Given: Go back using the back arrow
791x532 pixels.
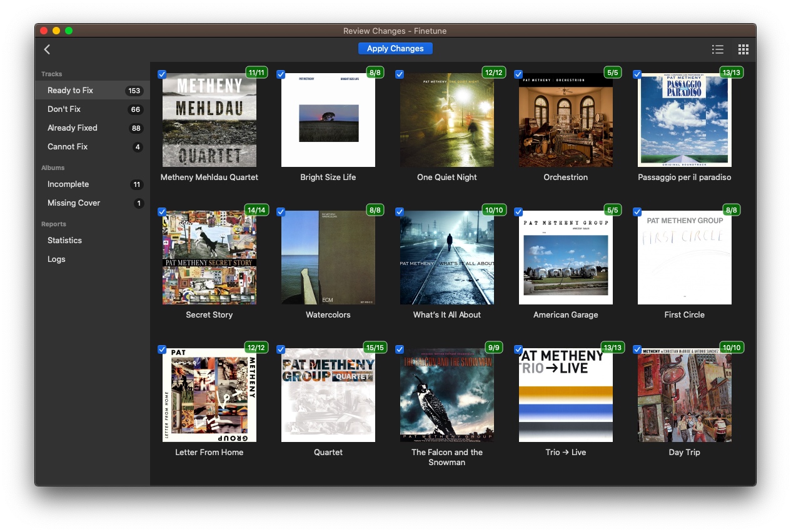Looking at the screenshot, I should tap(47, 49).
